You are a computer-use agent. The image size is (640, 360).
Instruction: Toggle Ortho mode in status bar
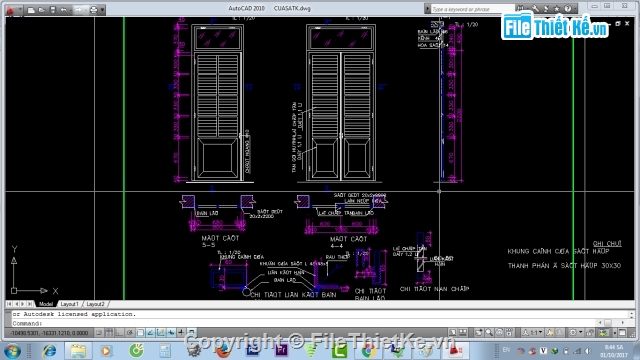click(x=119, y=333)
